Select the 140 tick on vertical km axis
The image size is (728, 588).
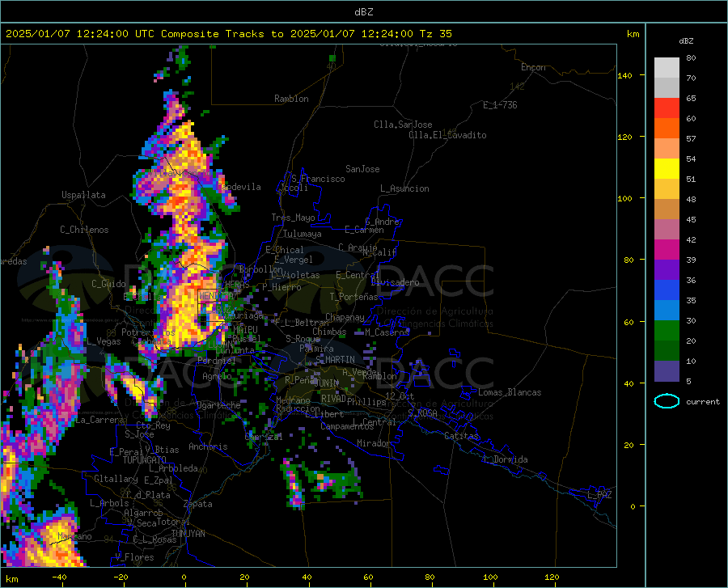[x=625, y=75]
